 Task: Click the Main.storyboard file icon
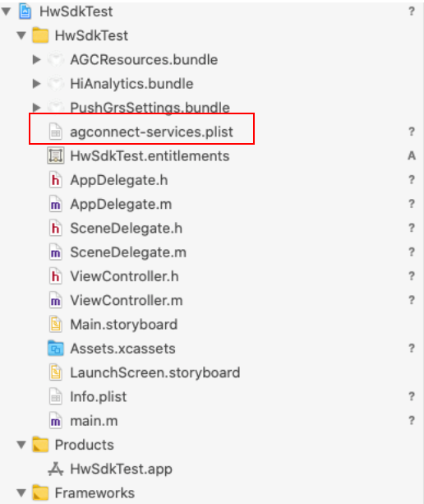click(x=56, y=325)
